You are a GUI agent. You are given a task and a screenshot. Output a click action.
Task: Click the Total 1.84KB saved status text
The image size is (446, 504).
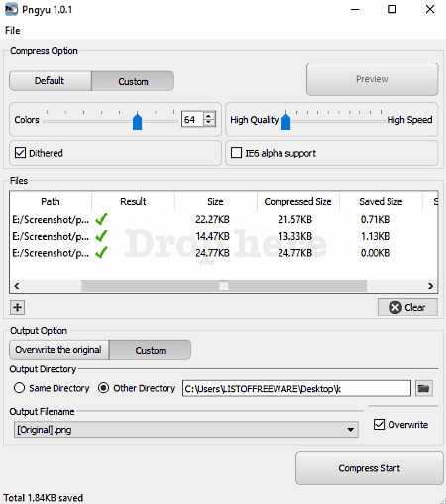pyautogui.click(x=44, y=498)
